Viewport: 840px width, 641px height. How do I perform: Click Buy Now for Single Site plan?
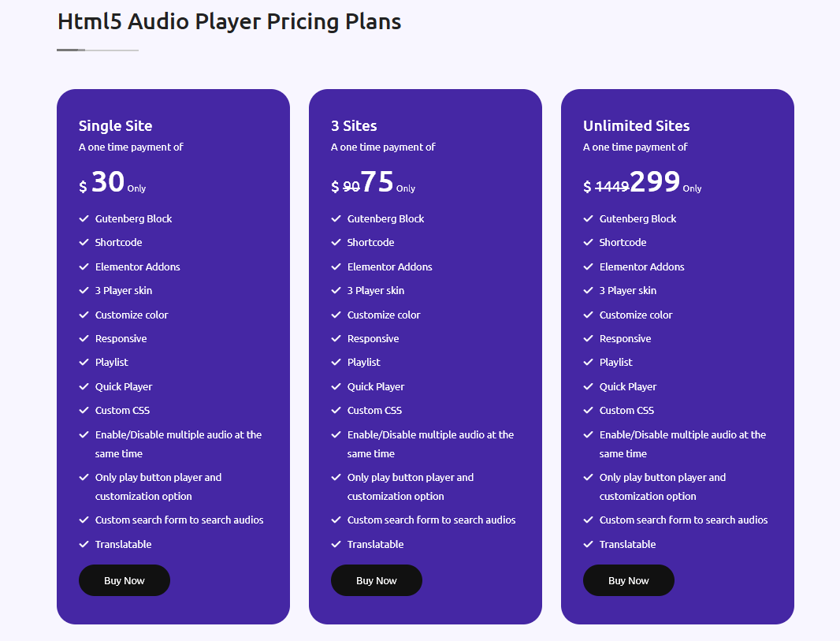point(125,580)
